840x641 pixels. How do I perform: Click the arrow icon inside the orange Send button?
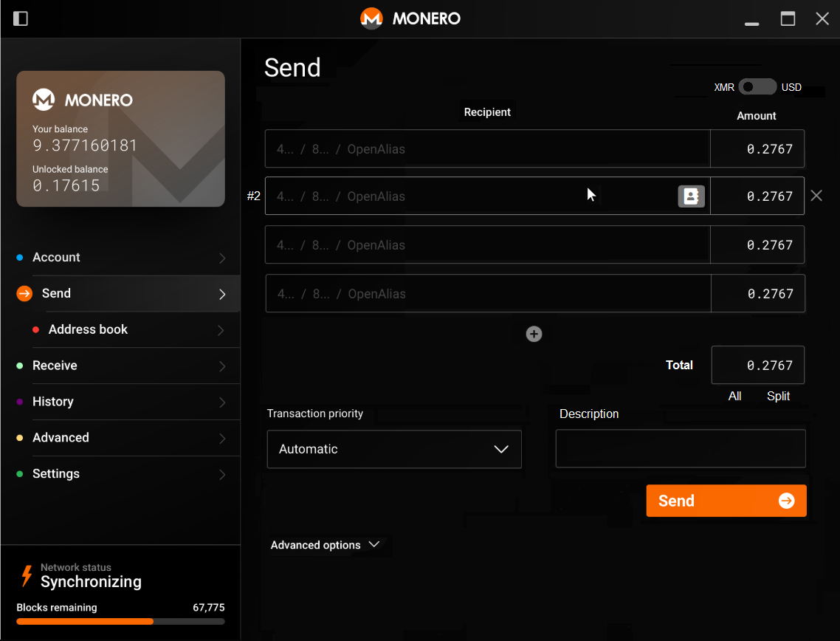(786, 501)
